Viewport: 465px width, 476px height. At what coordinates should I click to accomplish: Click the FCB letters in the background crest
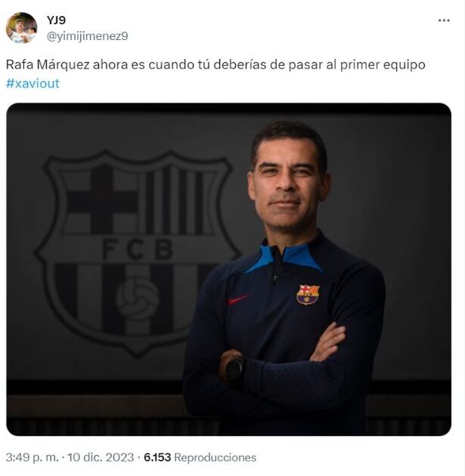point(138,249)
